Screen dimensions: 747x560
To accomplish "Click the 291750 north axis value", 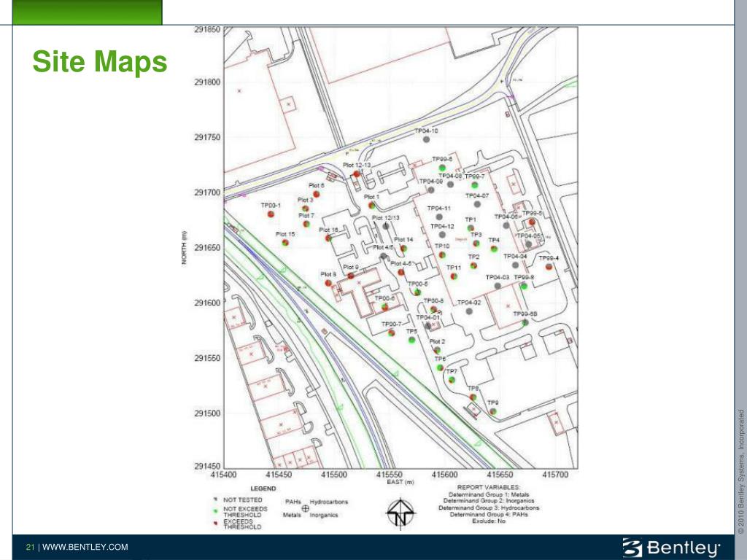I will coord(207,137).
